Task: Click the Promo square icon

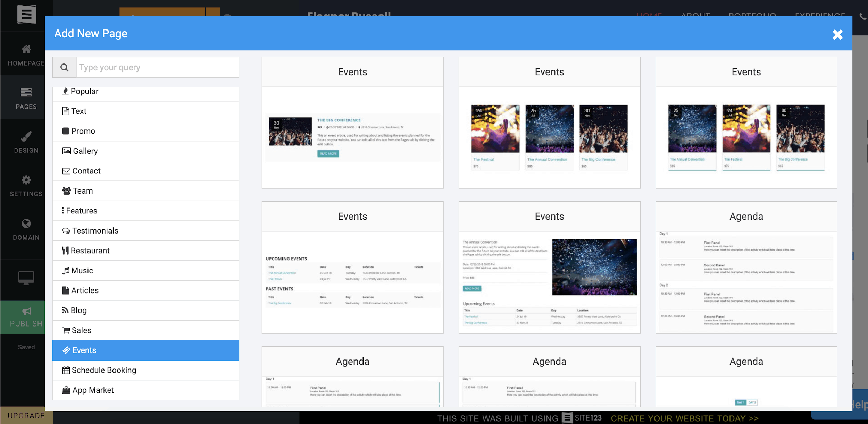Action: 66,131
